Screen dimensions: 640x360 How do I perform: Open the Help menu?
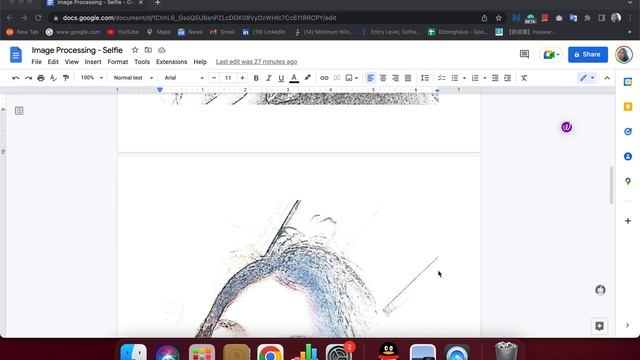click(200, 62)
